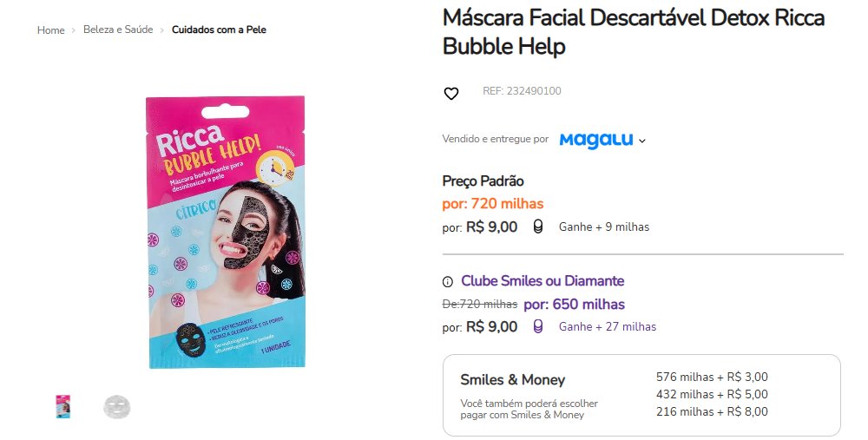
Task: Choose 216 milhas + R$ 8,00 option
Action: point(712,411)
